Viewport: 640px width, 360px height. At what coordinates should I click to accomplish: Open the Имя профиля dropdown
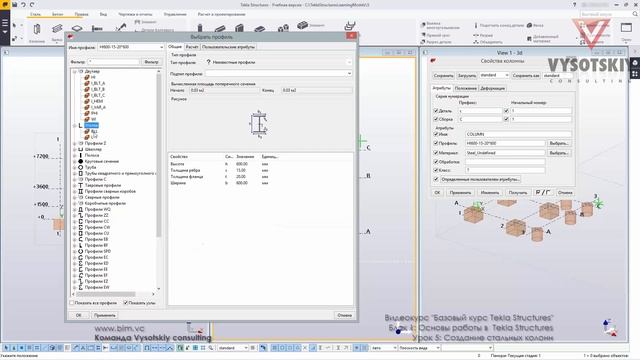[162, 47]
